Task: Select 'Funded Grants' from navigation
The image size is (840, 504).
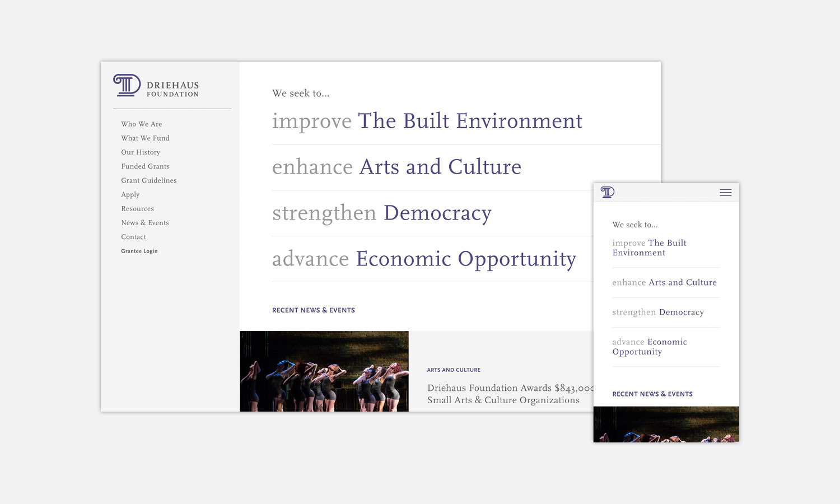Action: pos(145,166)
